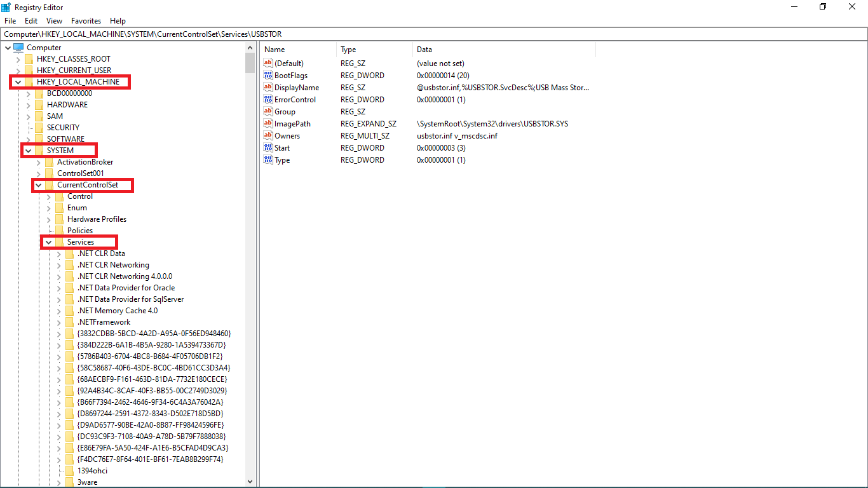Click the DisplayName string value icon

(x=268, y=87)
